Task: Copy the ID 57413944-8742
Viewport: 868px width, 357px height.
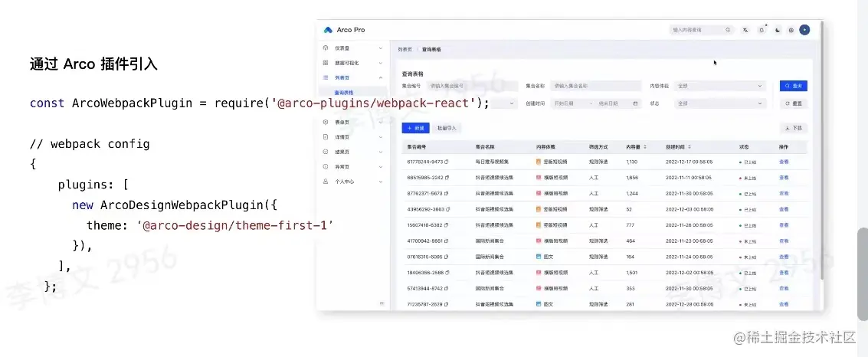Action: click(446, 289)
